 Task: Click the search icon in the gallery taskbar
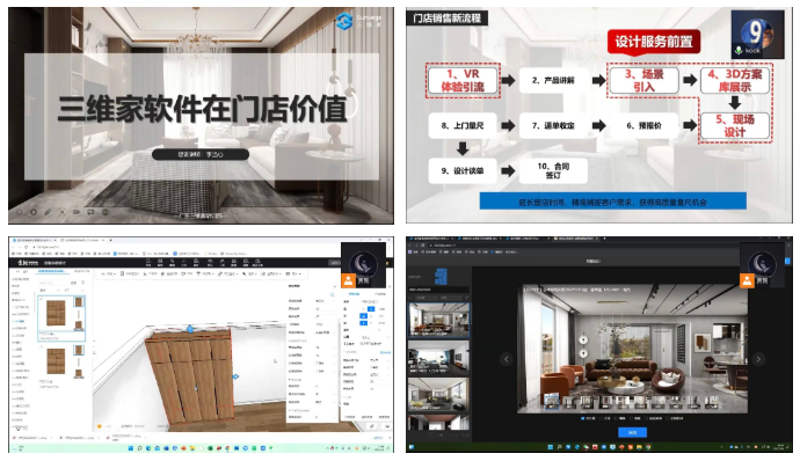click(559, 447)
